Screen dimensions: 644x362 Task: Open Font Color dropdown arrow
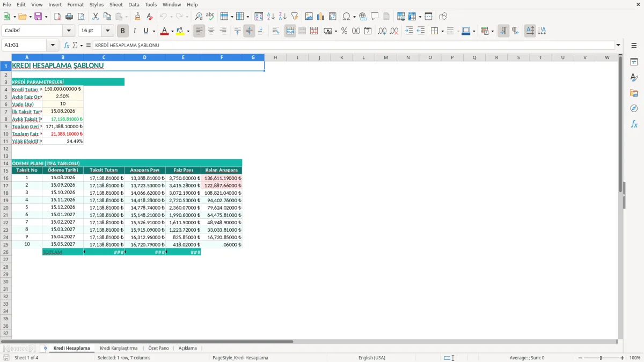(x=172, y=31)
